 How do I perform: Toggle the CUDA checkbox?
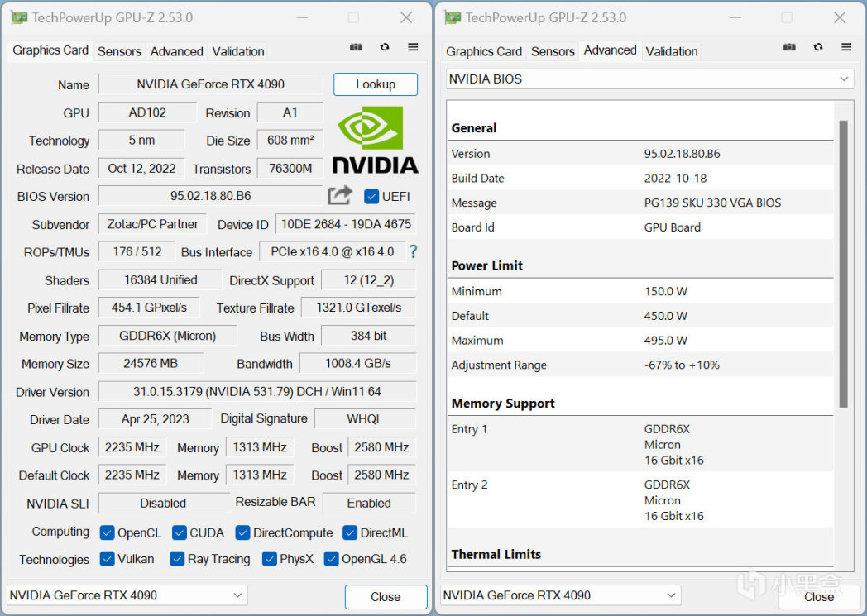pyautogui.click(x=180, y=532)
